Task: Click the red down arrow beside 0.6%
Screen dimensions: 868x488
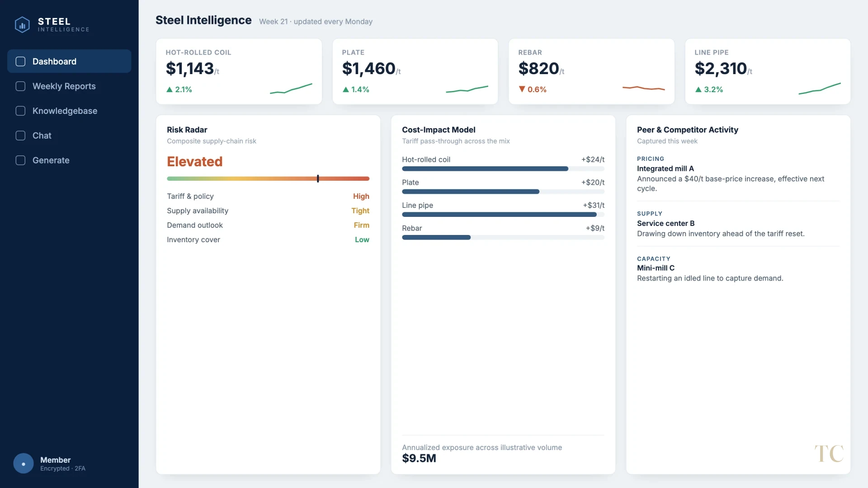Action: tap(522, 89)
